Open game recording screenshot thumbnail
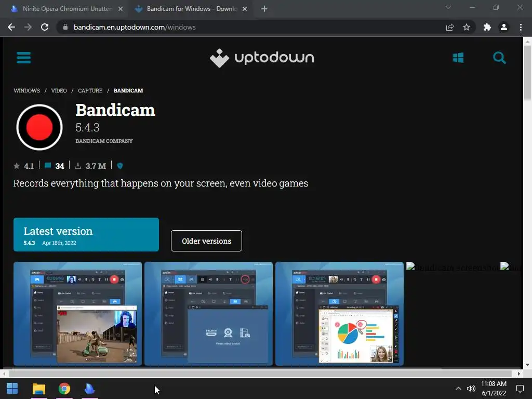The height and width of the screenshot is (399, 532). [x=78, y=314]
